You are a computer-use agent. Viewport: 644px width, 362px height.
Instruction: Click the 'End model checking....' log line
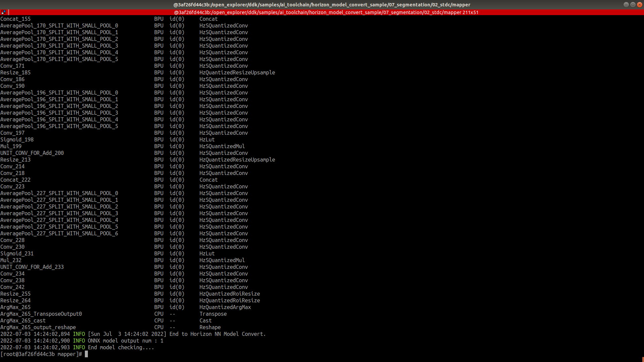pyautogui.click(x=121, y=348)
